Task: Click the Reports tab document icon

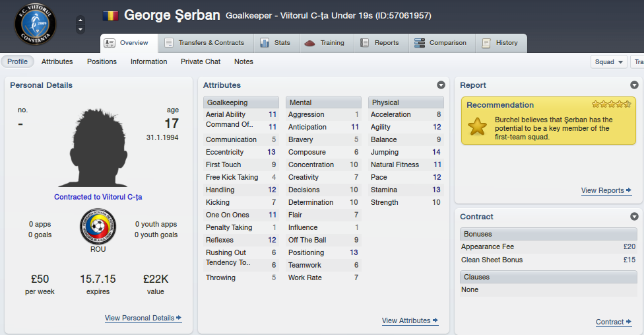Action: pyautogui.click(x=364, y=43)
